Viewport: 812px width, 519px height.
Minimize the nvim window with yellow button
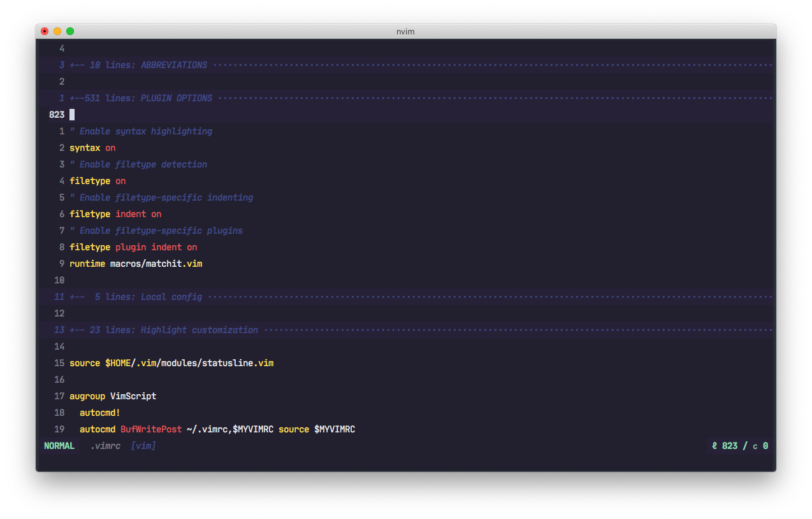coord(57,31)
